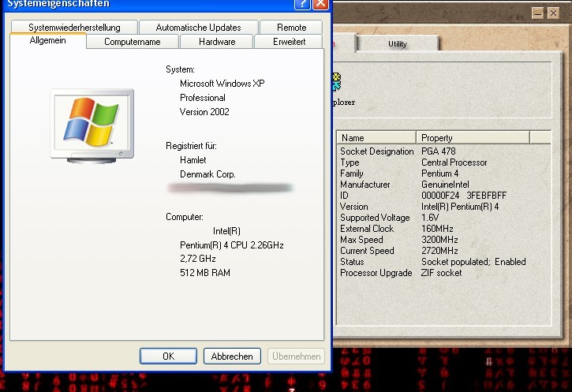The height and width of the screenshot is (392, 572).
Task: Click the ZIF socket value
Action: click(x=441, y=273)
